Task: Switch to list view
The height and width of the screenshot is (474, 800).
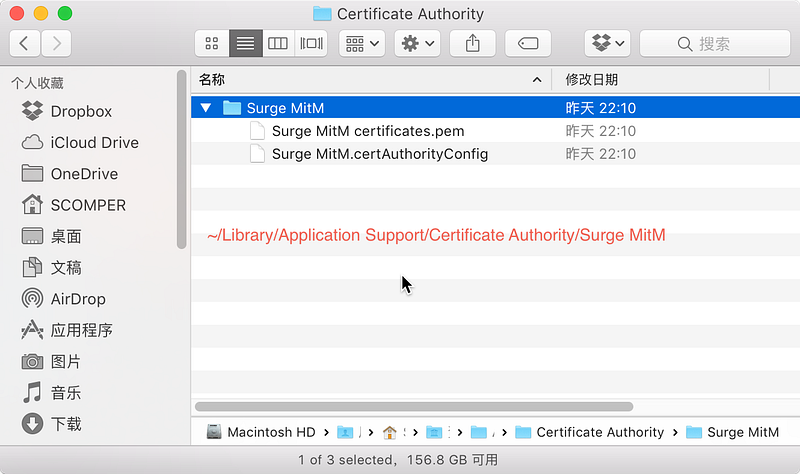Action: click(245, 43)
